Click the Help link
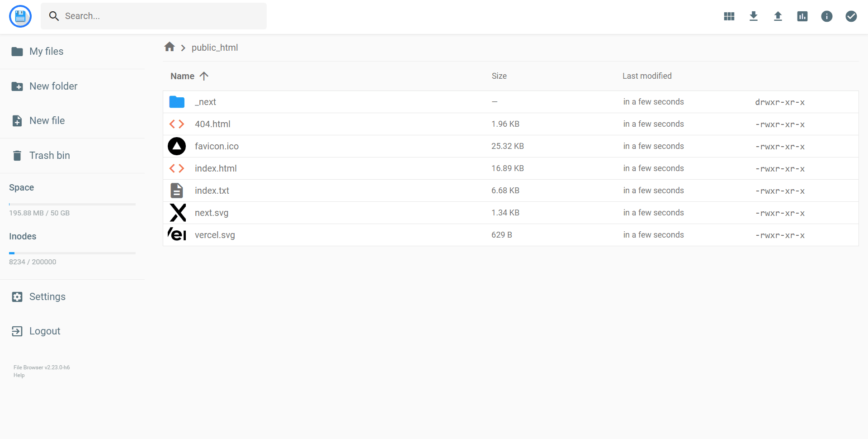 19,375
